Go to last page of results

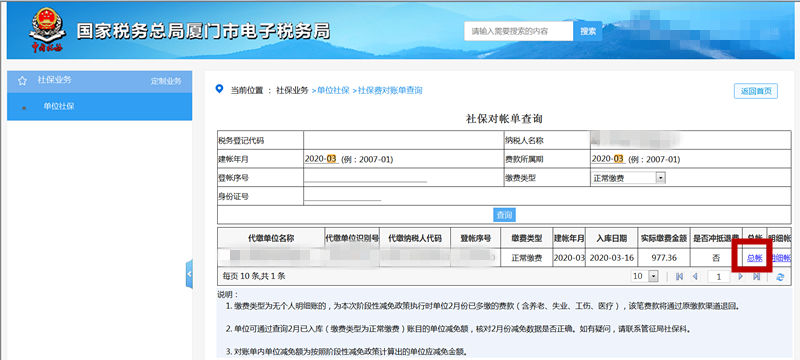(x=757, y=276)
